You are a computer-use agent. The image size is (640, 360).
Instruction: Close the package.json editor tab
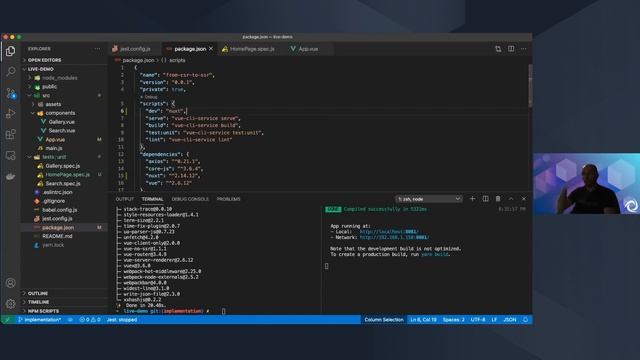[x=211, y=49]
